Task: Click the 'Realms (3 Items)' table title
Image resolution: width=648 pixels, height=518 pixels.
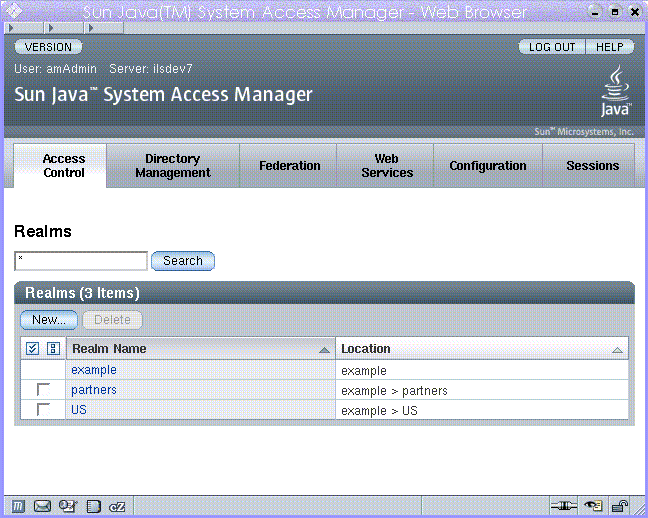Action: click(x=82, y=293)
